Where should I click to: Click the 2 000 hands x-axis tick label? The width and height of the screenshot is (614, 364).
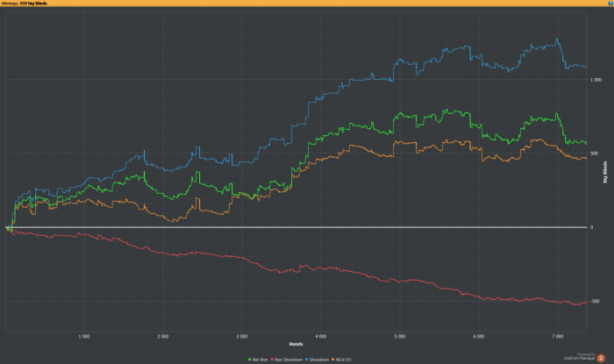point(163,337)
